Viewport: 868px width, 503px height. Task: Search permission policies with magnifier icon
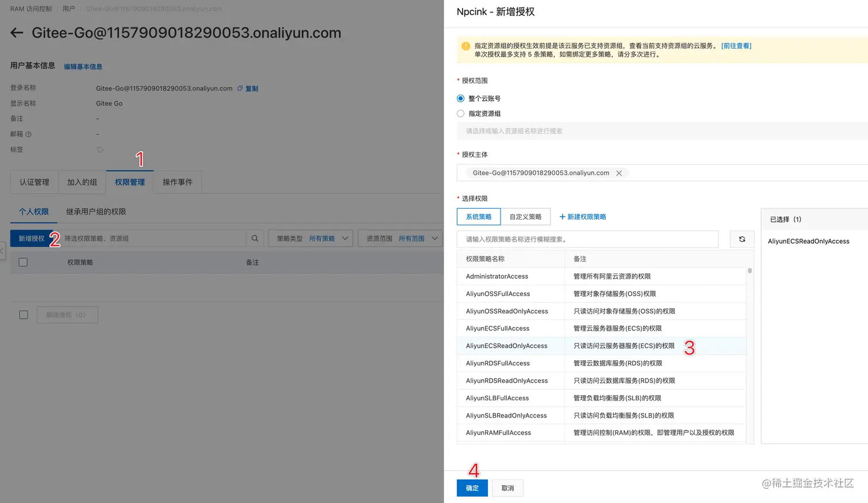(x=255, y=239)
